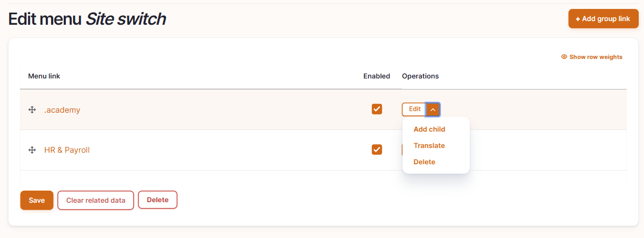Click the Menu link column header

click(44, 76)
